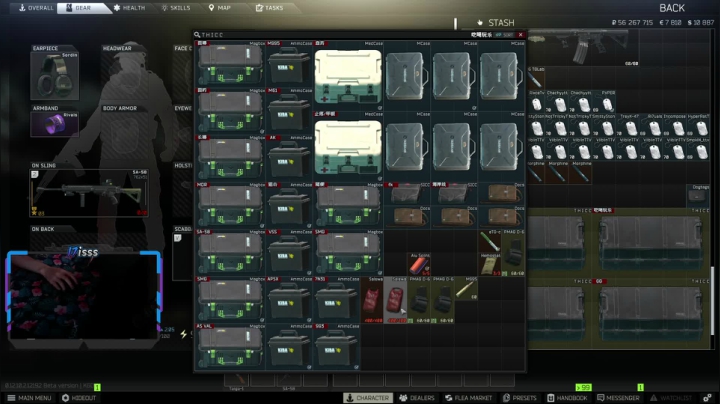
Task: Select the Hemostat item
Action: click(x=489, y=264)
